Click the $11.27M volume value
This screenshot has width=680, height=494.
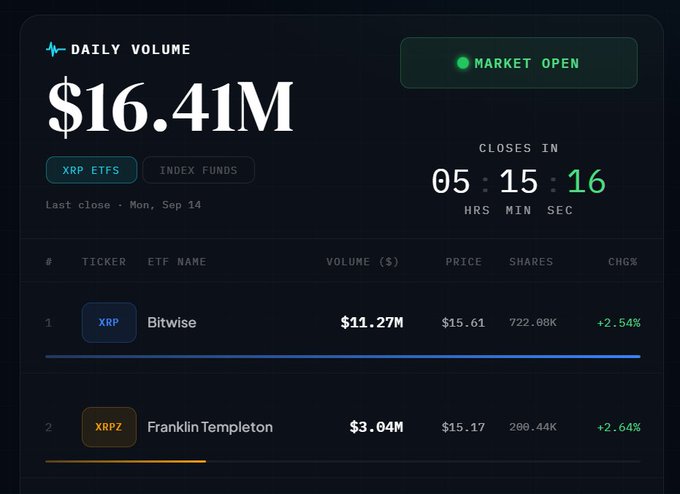[372, 322]
